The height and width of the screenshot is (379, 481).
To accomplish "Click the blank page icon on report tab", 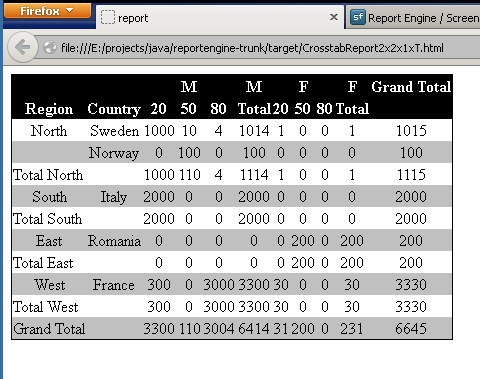I will (x=108, y=17).
